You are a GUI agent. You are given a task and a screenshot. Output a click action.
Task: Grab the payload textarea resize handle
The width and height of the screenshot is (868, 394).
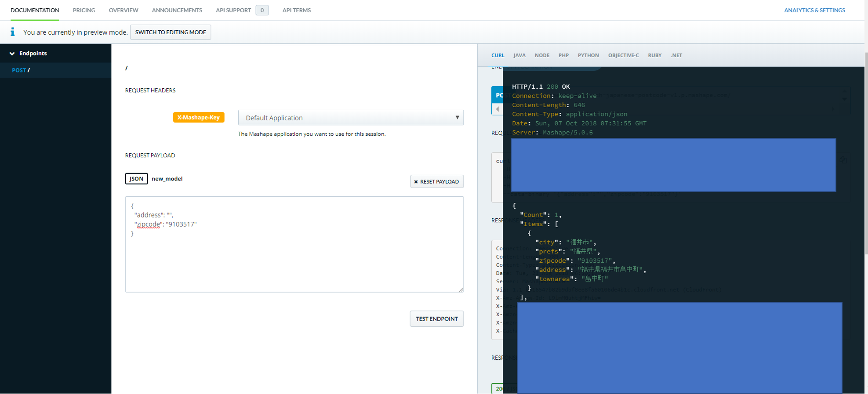click(x=461, y=289)
